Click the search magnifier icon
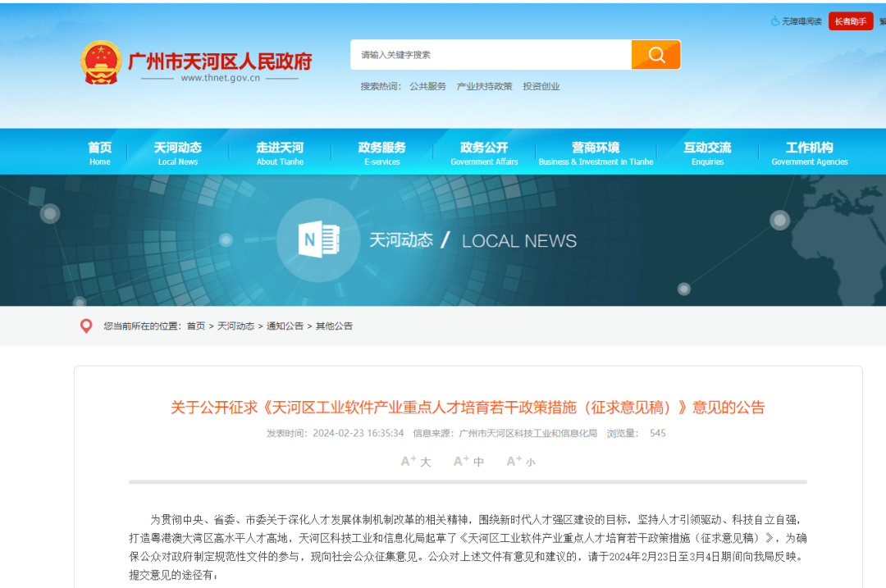 pos(655,54)
